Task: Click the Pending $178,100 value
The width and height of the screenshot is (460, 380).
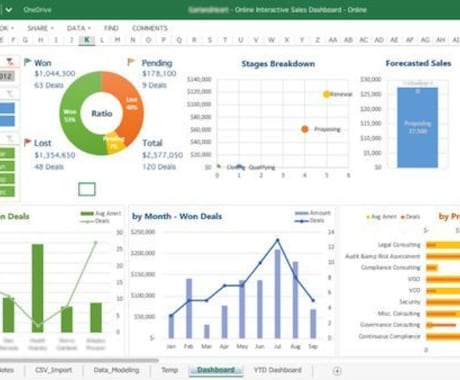Action: [x=159, y=73]
